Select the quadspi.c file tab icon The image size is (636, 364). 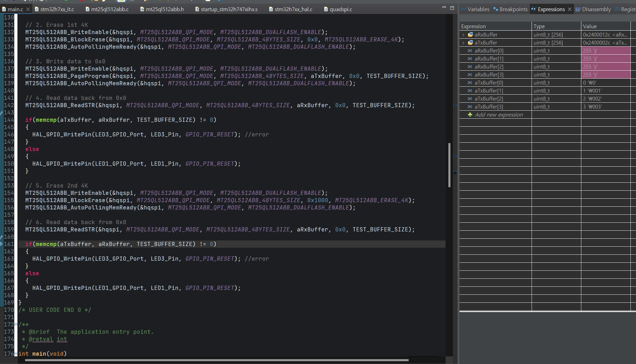[x=326, y=9]
